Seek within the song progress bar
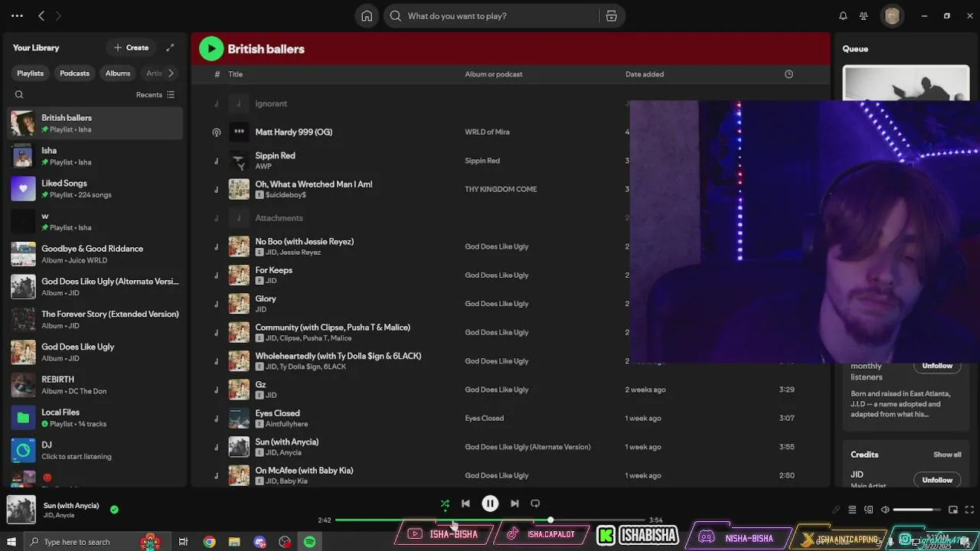Screen dimensions: 980x551 [x=490, y=520]
